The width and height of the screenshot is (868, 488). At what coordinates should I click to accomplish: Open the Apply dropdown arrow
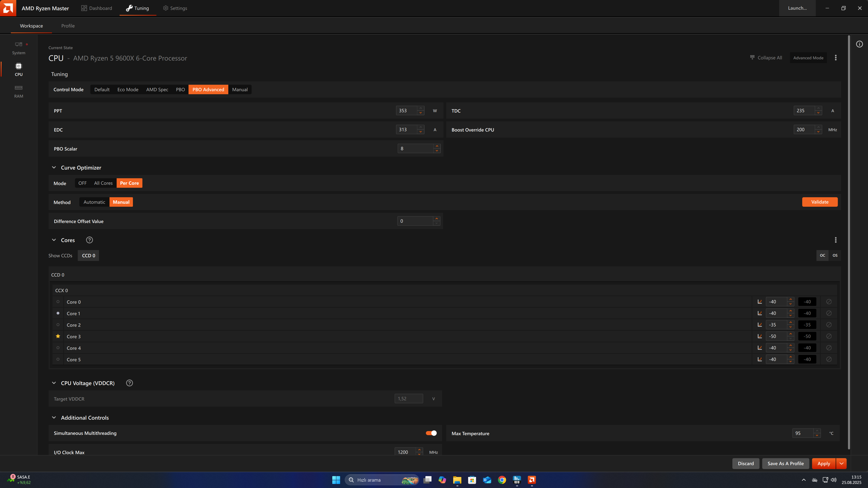[x=841, y=464]
